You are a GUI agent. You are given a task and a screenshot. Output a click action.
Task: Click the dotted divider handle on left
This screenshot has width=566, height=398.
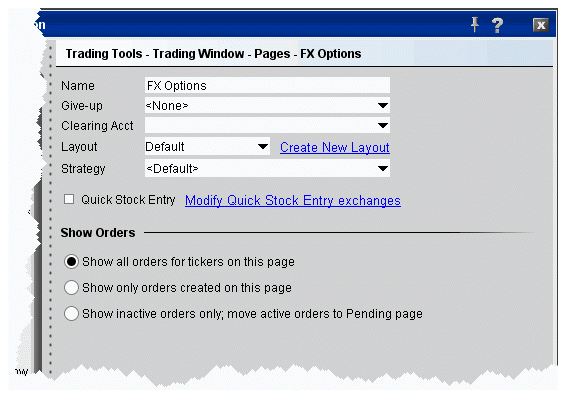click(x=50, y=209)
